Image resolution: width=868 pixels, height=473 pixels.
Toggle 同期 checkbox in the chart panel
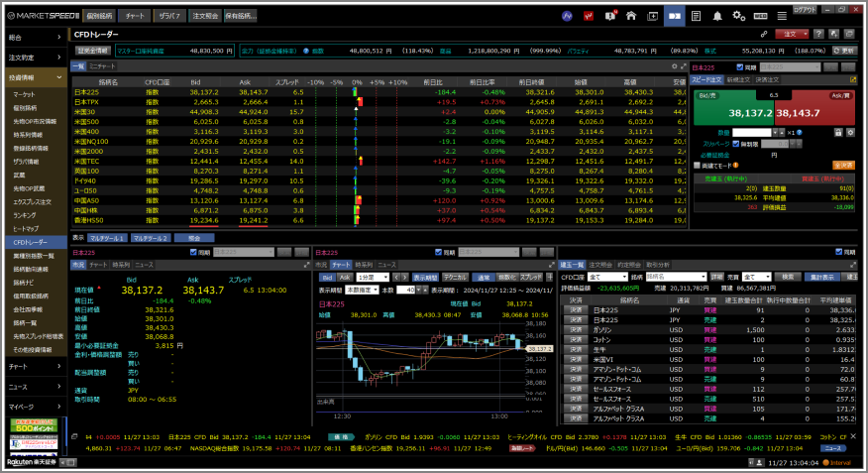(438, 253)
